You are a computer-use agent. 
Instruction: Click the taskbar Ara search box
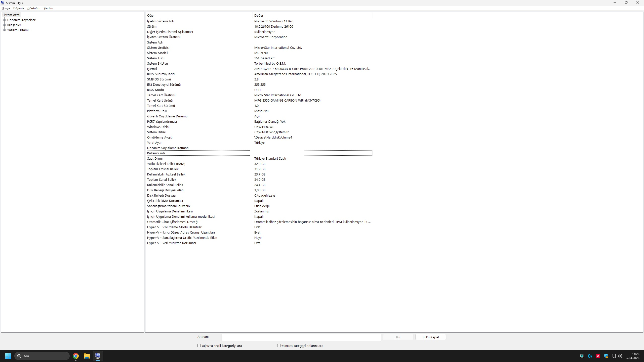[x=42, y=356]
